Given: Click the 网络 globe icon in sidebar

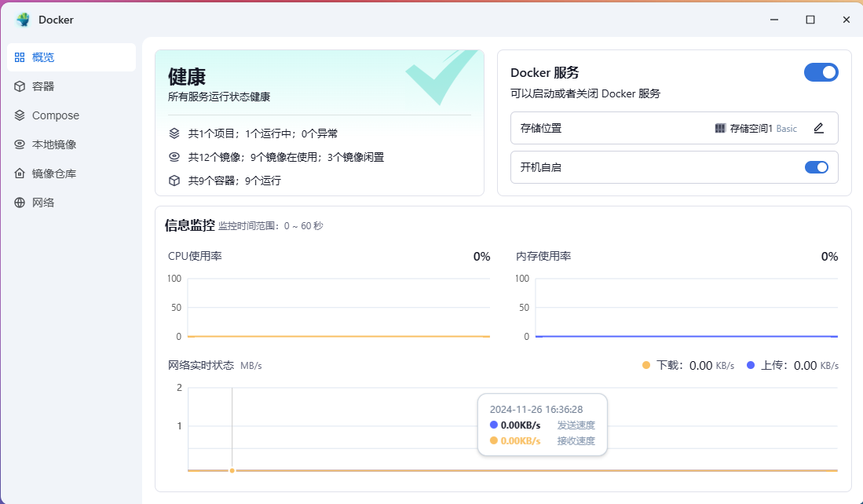Looking at the screenshot, I should [x=20, y=203].
